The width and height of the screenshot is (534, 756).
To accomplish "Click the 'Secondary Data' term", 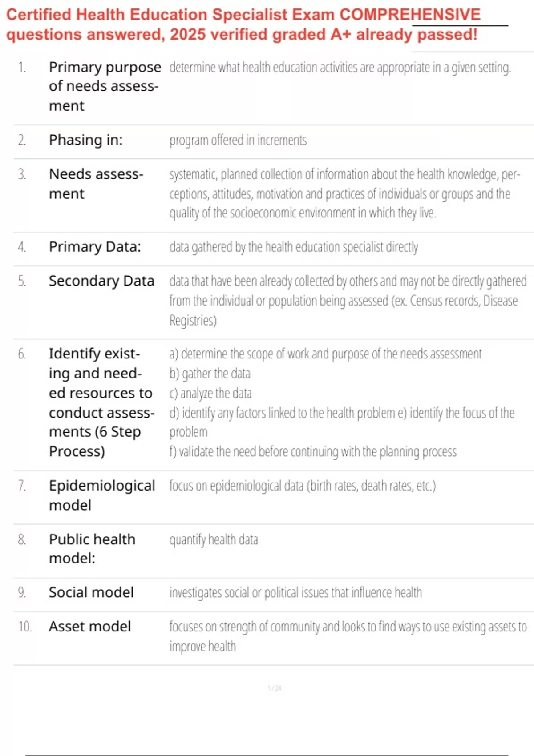I will pyautogui.click(x=101, y=281).
